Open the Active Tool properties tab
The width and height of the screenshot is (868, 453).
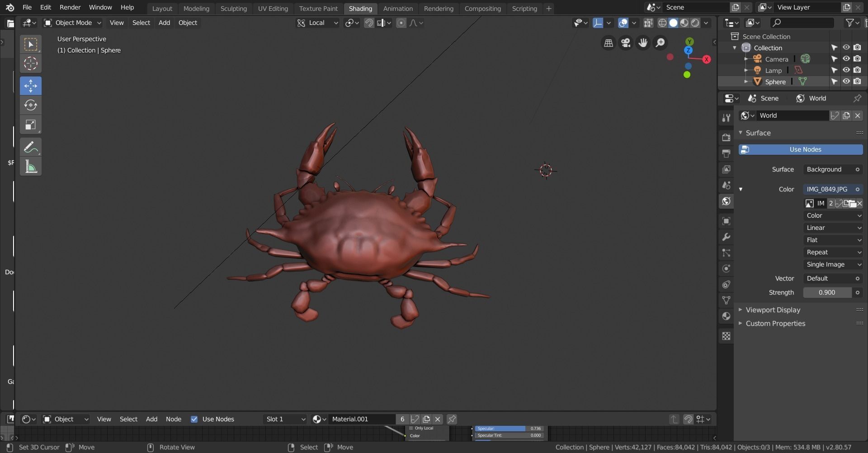pyautogui.click(x=726, y=118)
